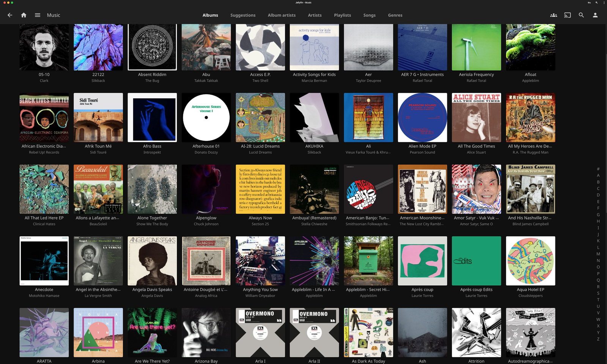Open the Always Now album cover
This screenshot has height=364, width=607.
coord(260,189)
